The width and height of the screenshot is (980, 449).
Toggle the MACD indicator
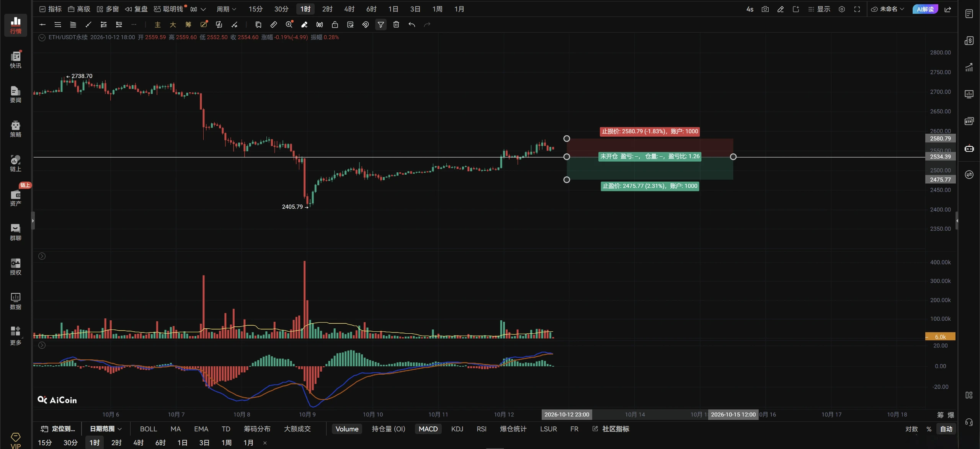428,429
